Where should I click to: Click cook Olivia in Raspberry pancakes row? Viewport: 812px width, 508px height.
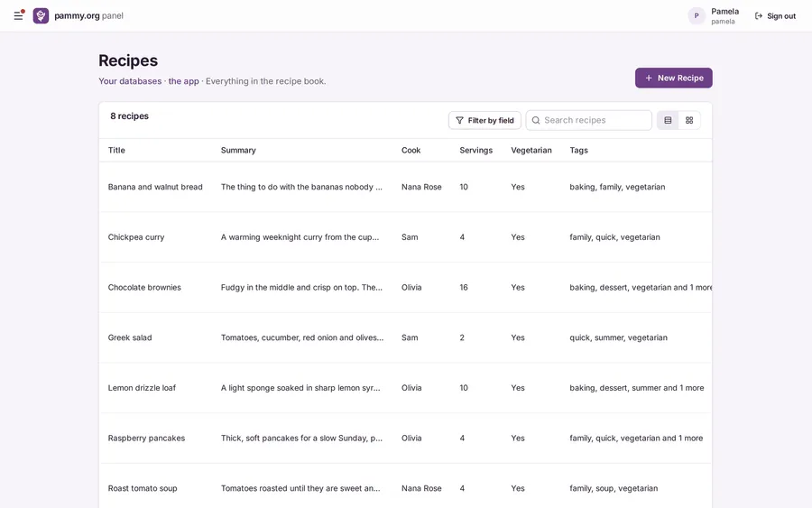tap(411, 439)
